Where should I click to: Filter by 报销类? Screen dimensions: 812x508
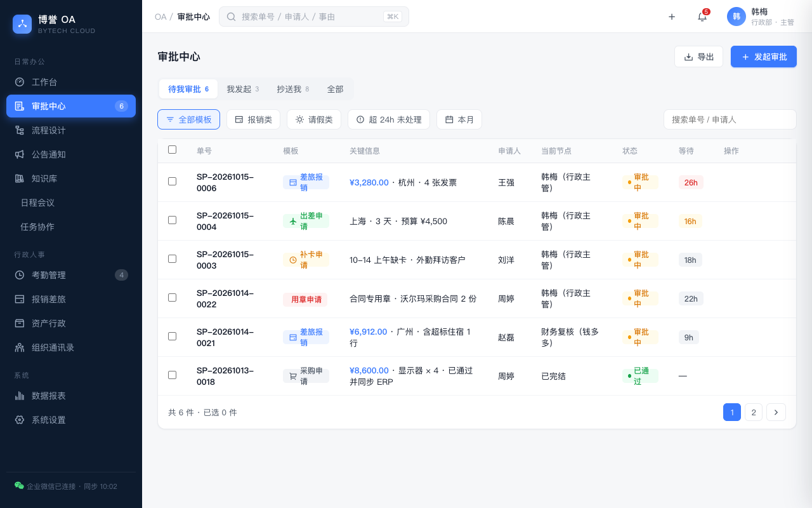(x=253, y=119)
